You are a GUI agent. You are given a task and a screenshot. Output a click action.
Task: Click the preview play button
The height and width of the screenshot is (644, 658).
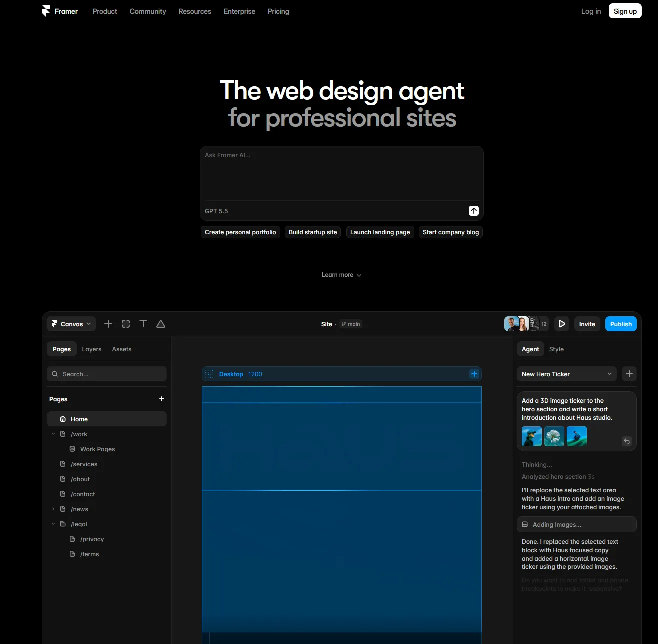[562, 324]
